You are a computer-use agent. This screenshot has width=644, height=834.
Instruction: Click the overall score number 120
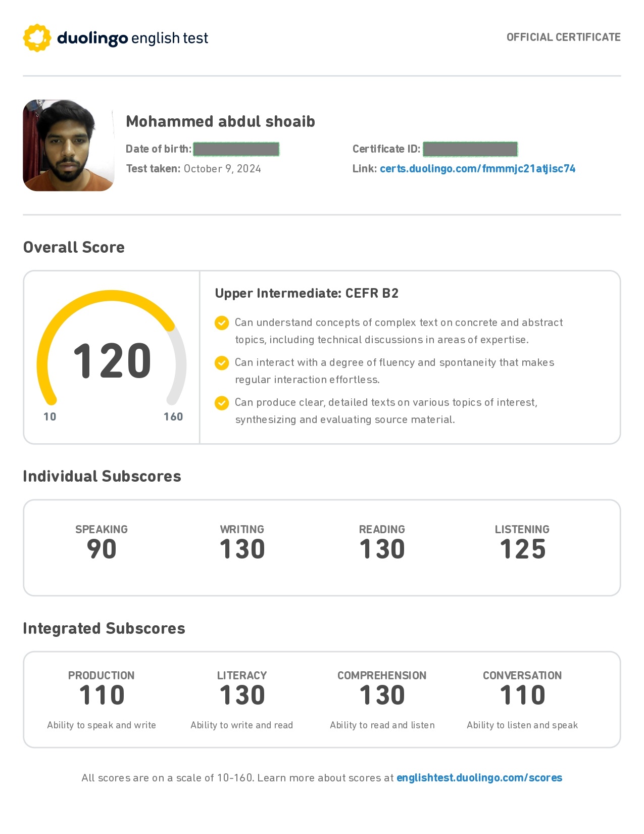[112, 361]
